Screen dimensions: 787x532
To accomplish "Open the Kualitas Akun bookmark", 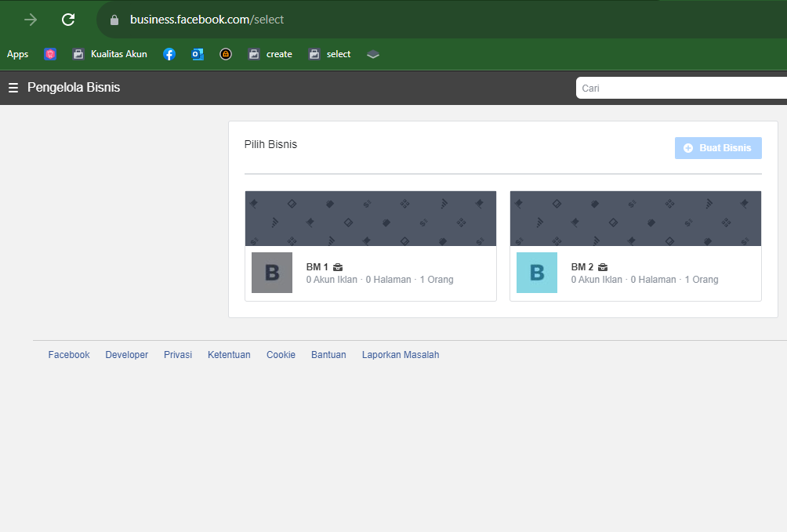I will click(x=110, y=54).
